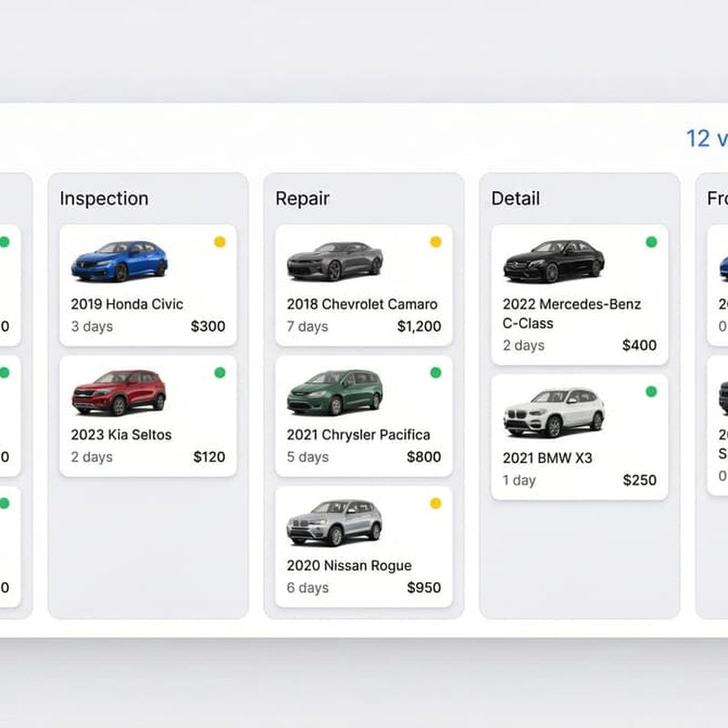Click the $800 cost on Chrysler Pacifica

pyautogui.click(x=423, y=457)
